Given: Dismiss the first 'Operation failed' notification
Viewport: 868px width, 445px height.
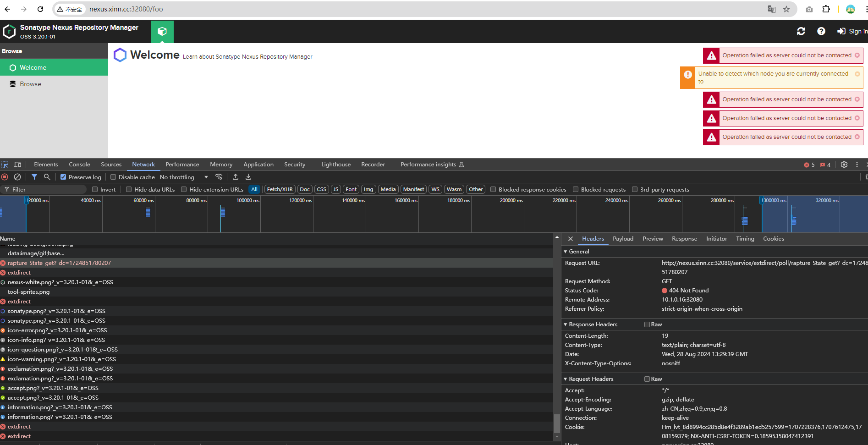Looking at the screenshot, I should point(857,55).
